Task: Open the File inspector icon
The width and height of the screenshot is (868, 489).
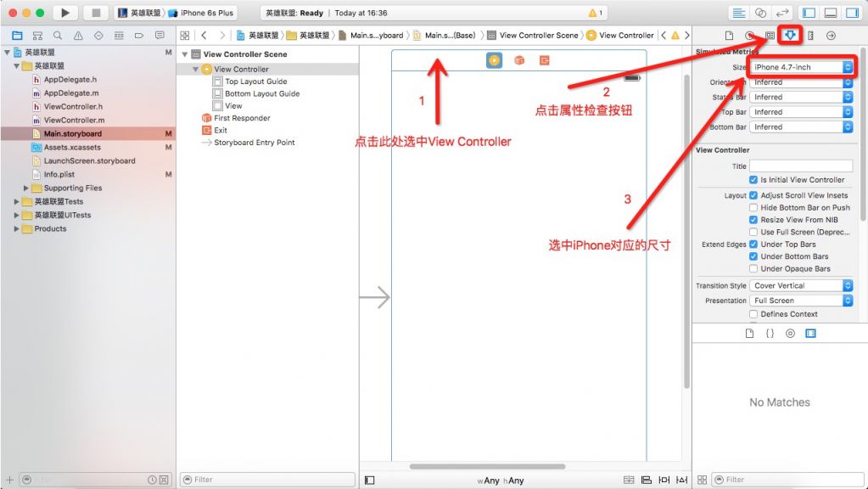Action: (729, 36)
